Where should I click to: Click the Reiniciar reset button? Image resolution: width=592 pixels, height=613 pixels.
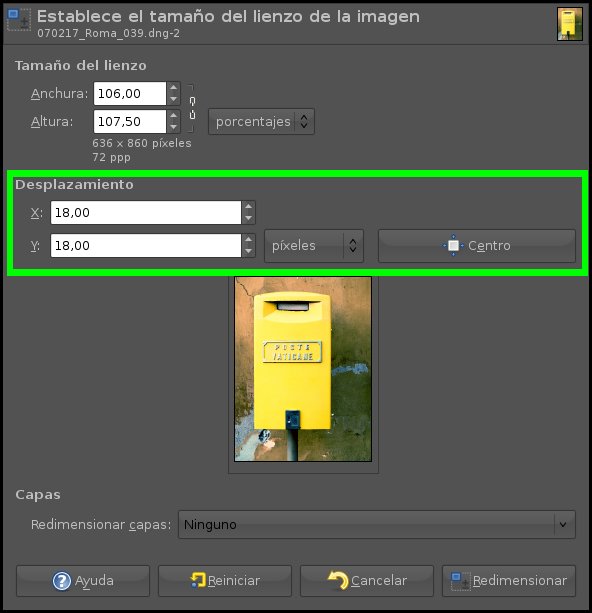pos(225,581)
